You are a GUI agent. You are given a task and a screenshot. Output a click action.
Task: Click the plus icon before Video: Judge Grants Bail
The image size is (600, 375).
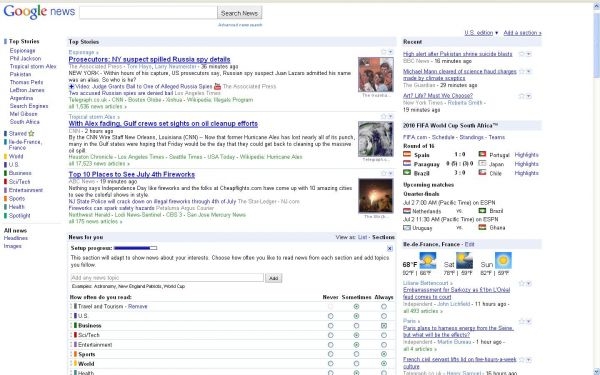(71, 86)
